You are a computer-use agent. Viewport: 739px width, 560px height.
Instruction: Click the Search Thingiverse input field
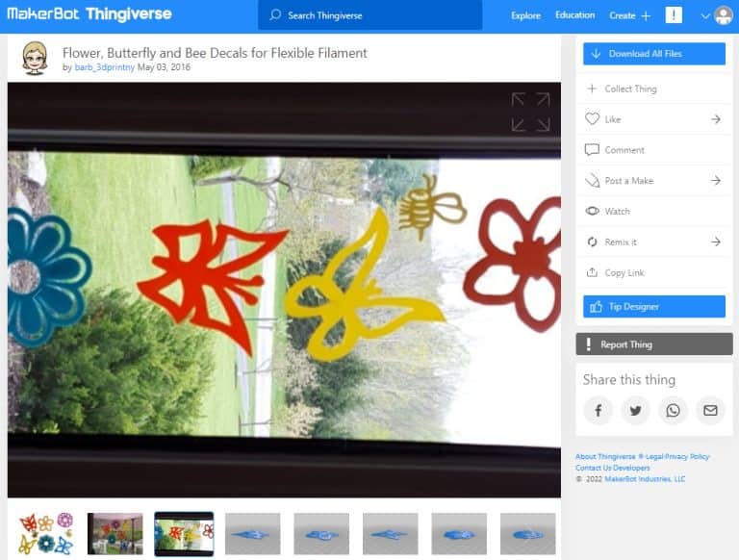point(370,15)
